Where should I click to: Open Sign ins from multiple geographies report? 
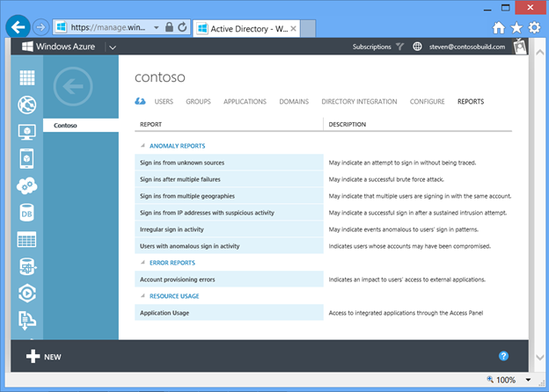[x=229, y=196]
